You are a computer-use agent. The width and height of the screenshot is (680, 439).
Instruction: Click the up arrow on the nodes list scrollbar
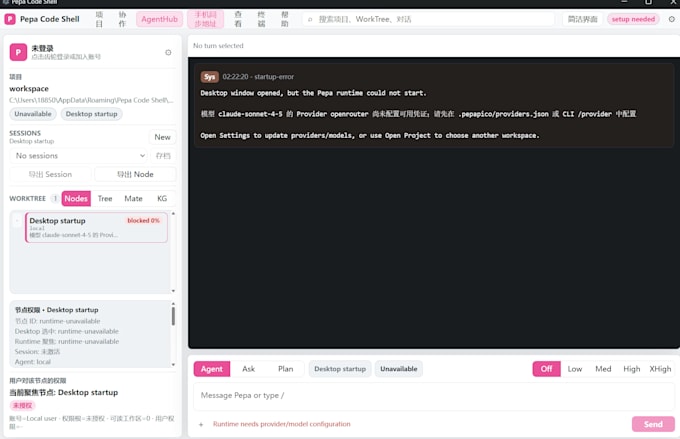coord(173,213)
